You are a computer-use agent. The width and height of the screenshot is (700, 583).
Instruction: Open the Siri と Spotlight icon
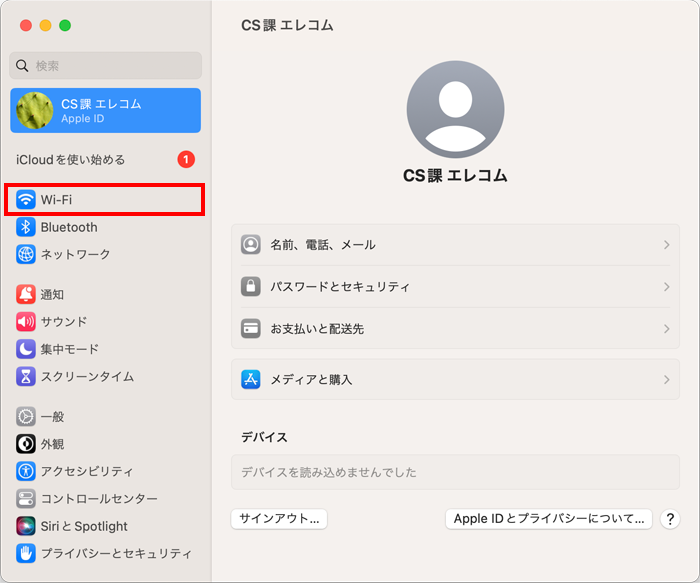pos(26,526)
